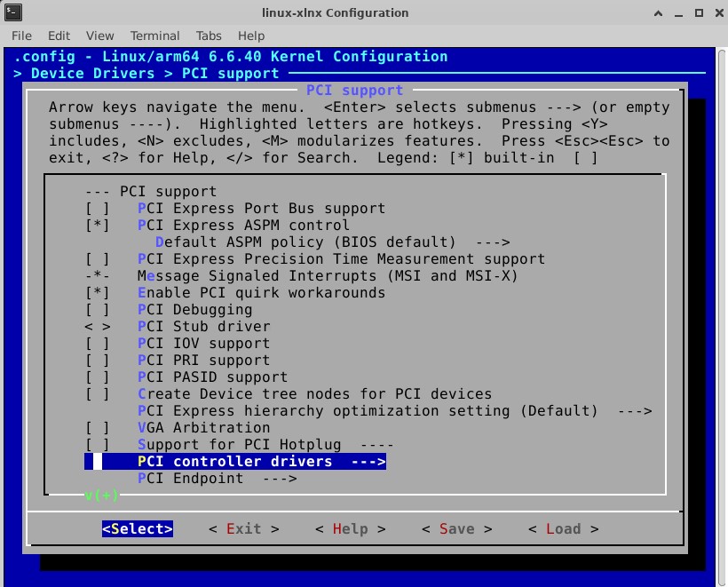Click the window menu arrow in title bar
The height and width of the screenshot is (587, 728).
point(658,12)
